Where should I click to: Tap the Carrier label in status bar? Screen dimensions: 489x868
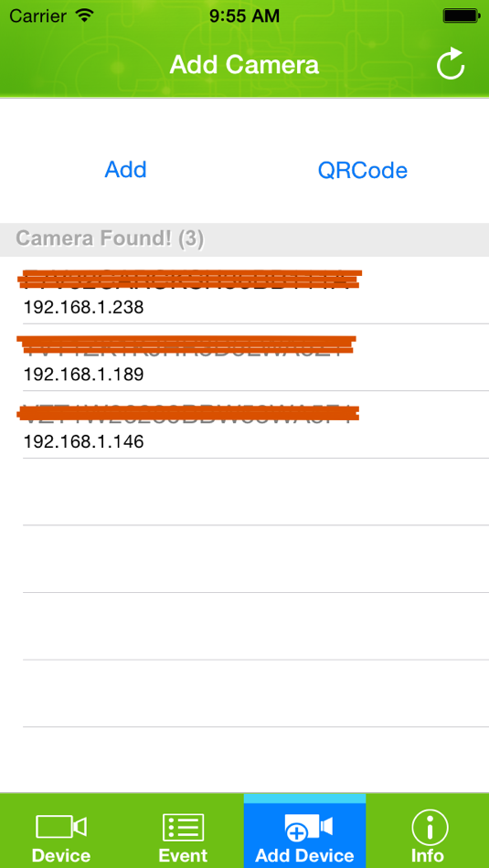tap(38, 16)
